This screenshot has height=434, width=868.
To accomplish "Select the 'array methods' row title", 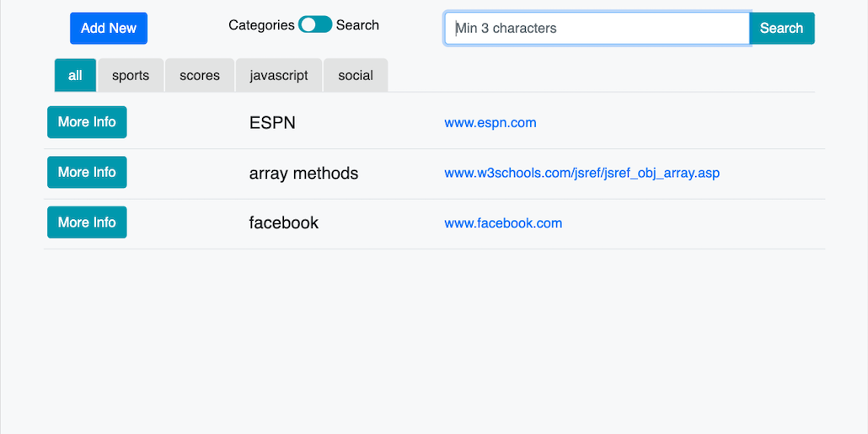I will coord(303,174).
